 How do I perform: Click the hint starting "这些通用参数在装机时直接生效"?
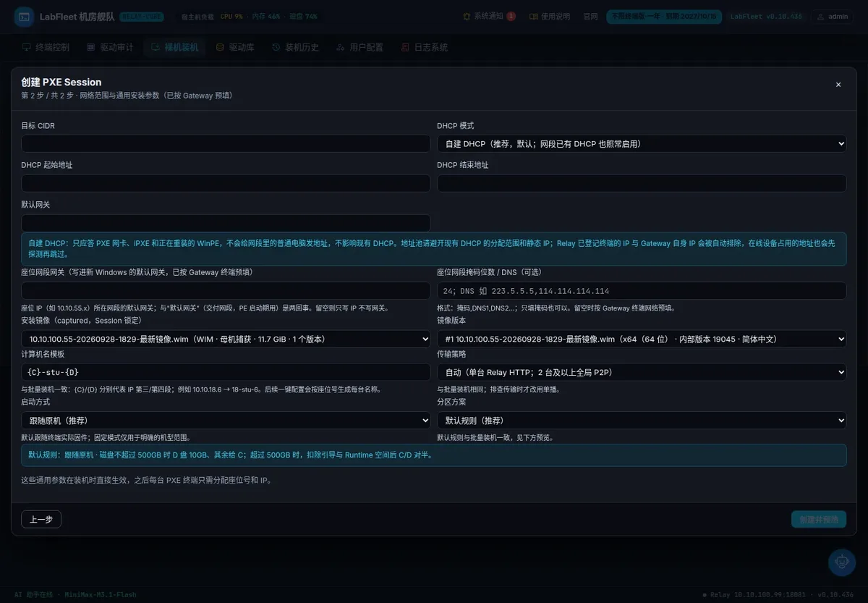point(146,480)
